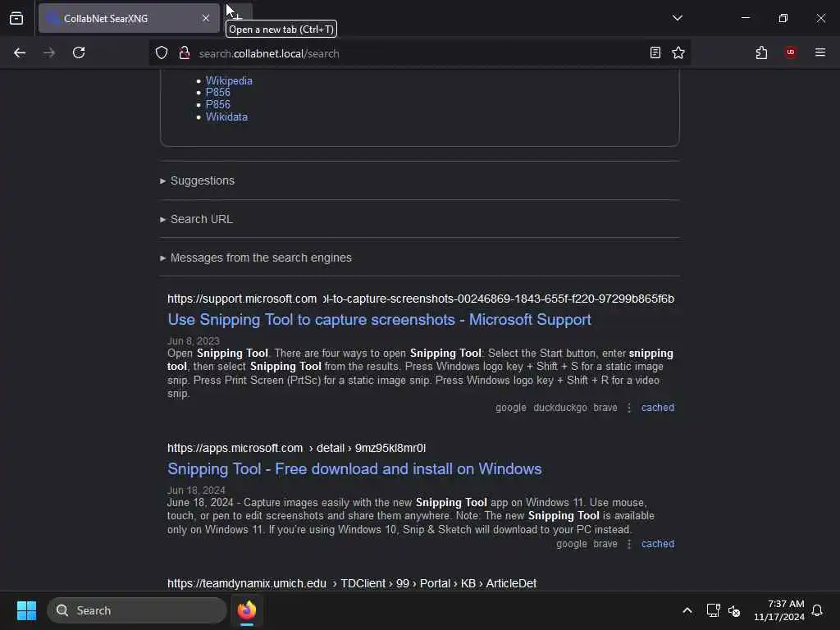840x630 pixels.
Task: Open the list all tabs chevron
Action: coord(677,18)
